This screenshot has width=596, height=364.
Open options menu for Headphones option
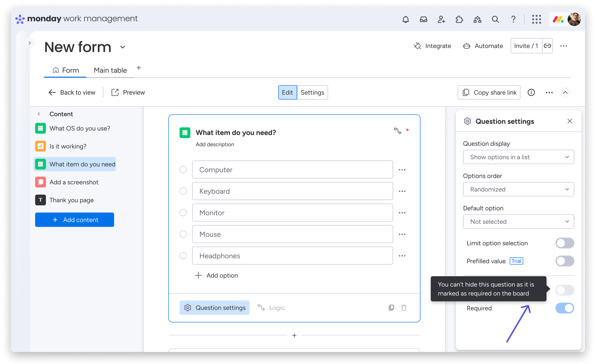[x=402, y=256]
